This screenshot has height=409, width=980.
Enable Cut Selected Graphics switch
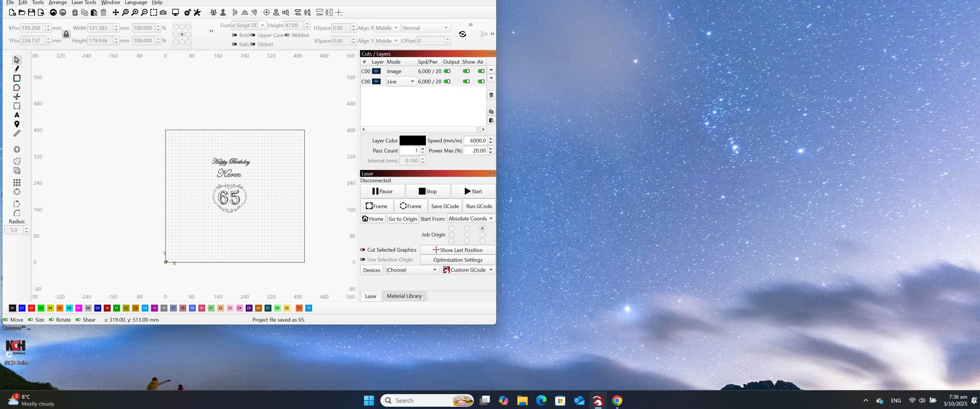[x=363, y=250]
